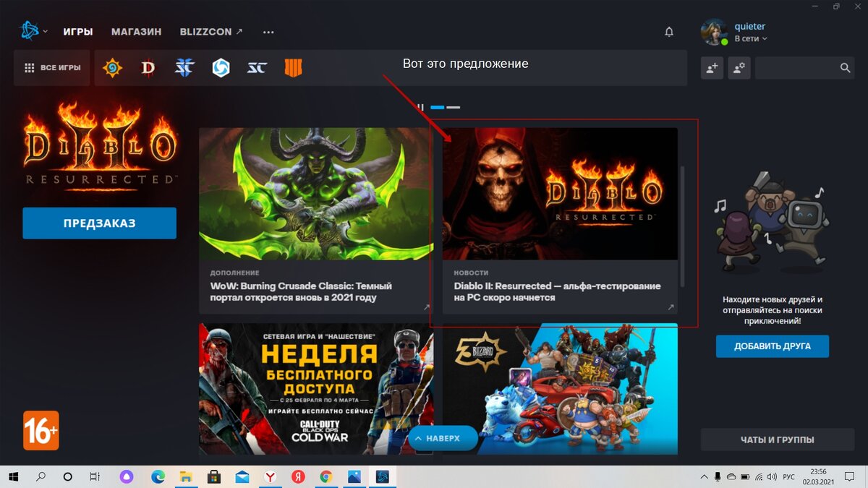Switch to the ИГРЫ tab

pos(77,32)
